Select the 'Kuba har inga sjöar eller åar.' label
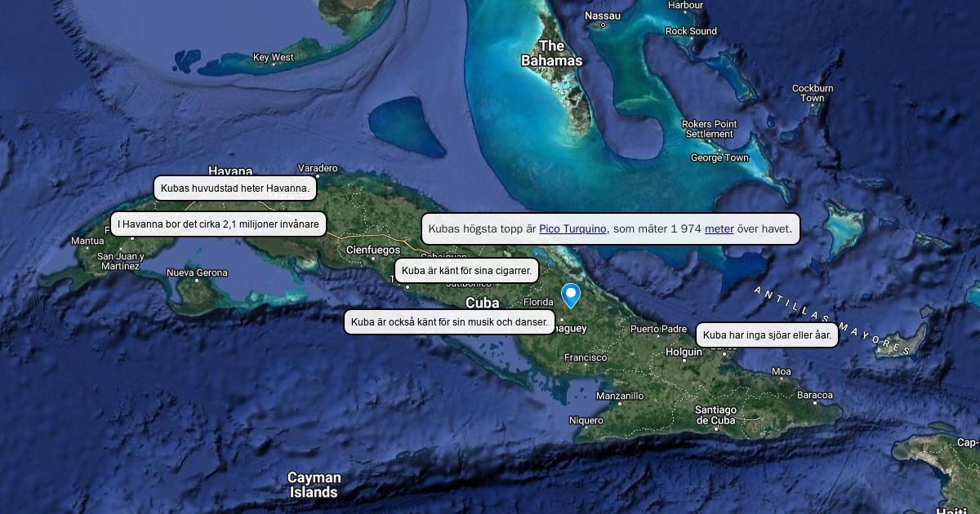The image size is (980, 514). coord(767,335)
